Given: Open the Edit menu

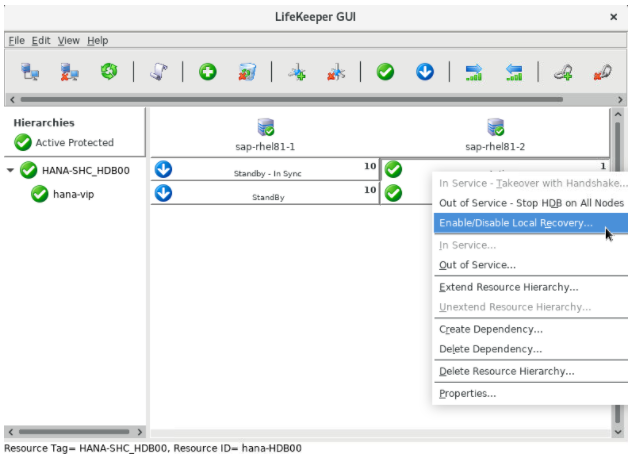Looking at the screenshot, I should [41, 41].
